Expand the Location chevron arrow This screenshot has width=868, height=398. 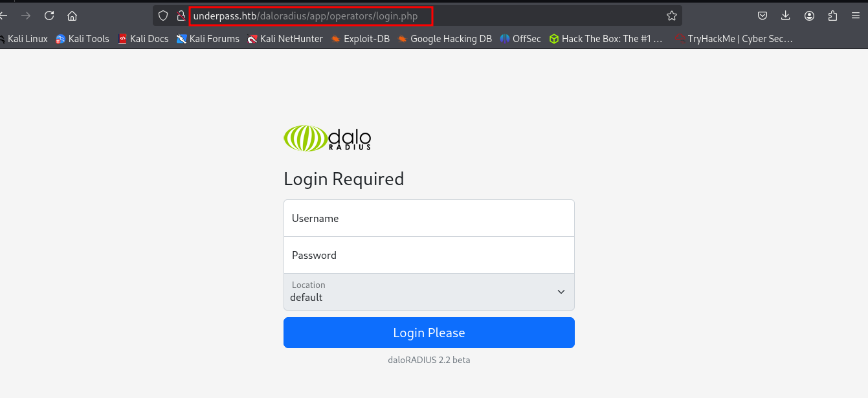pos(561,292)
